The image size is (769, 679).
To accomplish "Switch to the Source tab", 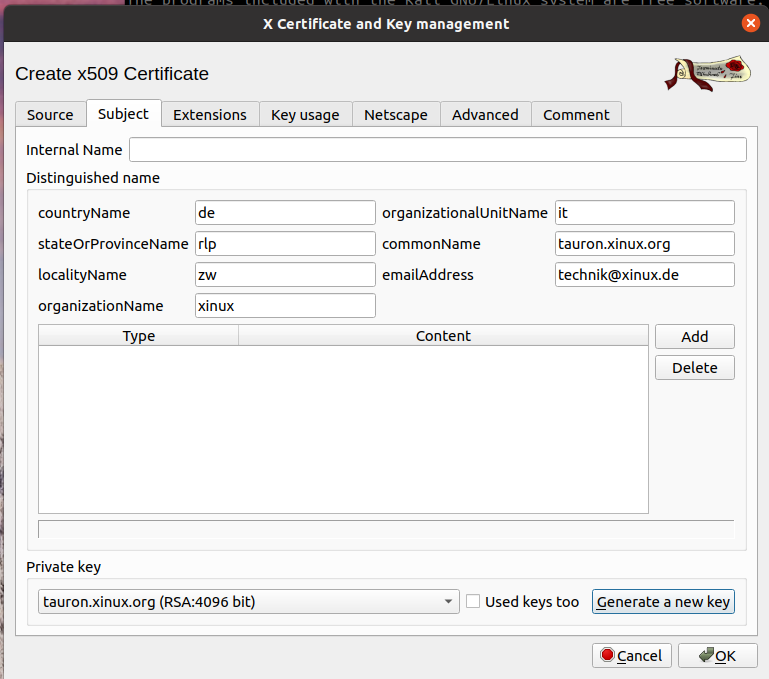I will tap(50, 115).
